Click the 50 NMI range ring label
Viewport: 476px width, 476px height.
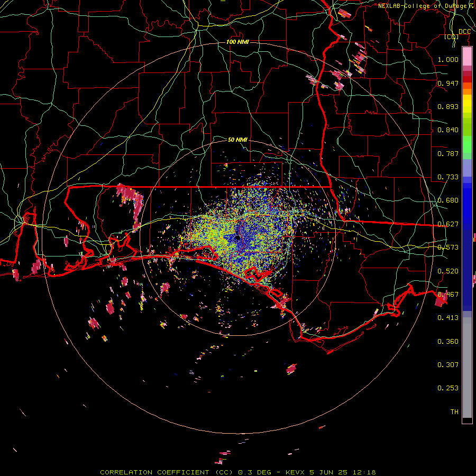pyautogui.click(x=237, y=140)
